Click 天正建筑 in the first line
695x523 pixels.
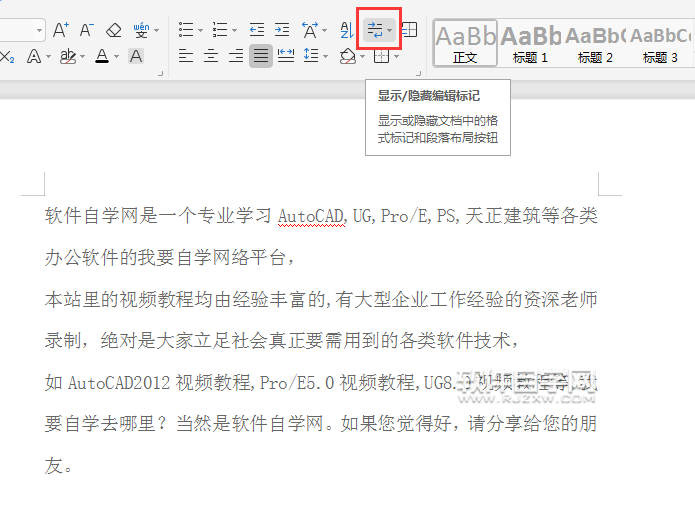502,216
